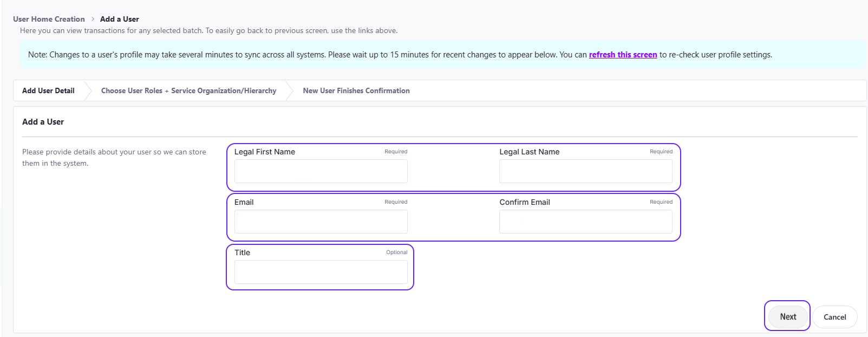Select the 'Add User Detail' step tab

[x=48, y=90]
